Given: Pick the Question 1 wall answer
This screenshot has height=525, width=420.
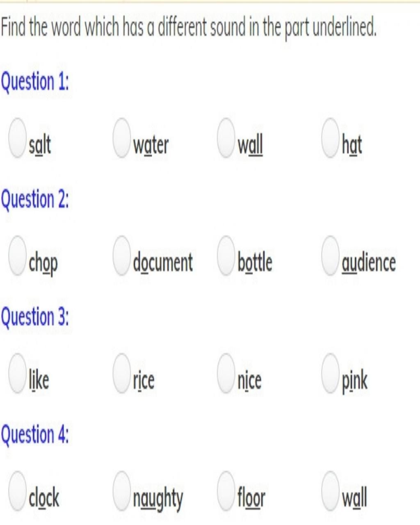Looking at the screenshot, I should [226, 138].
